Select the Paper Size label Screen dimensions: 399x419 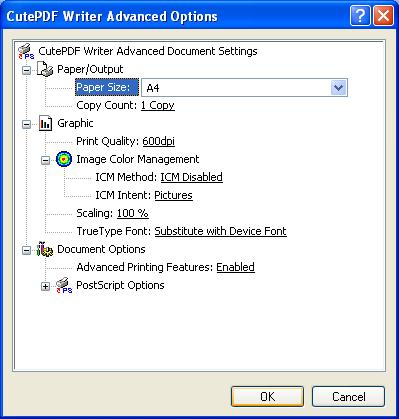pyautogui.click(x=107, y=87)
